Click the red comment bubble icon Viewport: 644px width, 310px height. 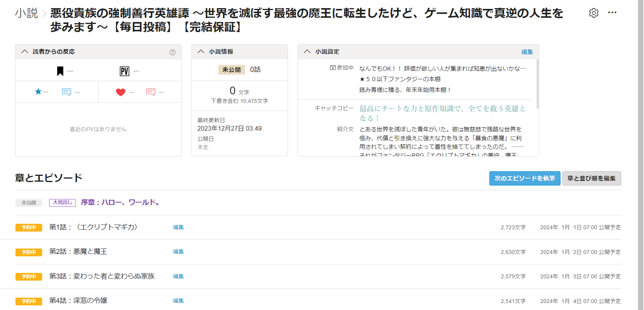[x=151, y=92]
